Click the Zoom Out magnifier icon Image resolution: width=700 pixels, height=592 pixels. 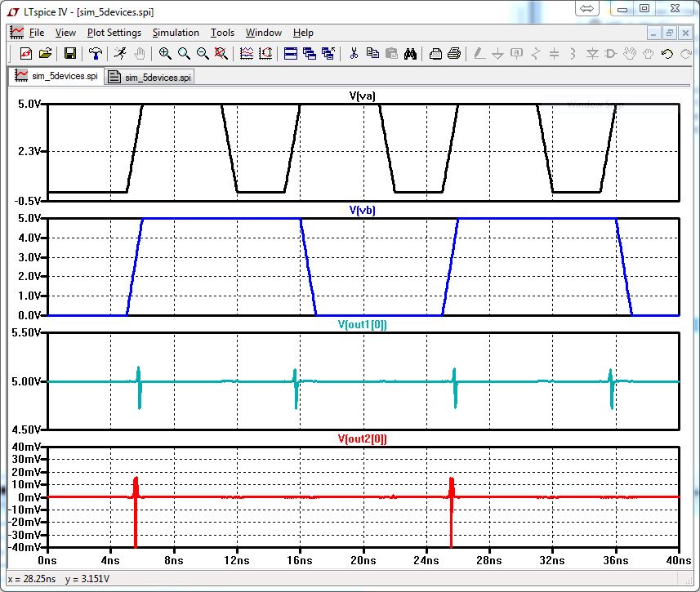pos(203,54)
